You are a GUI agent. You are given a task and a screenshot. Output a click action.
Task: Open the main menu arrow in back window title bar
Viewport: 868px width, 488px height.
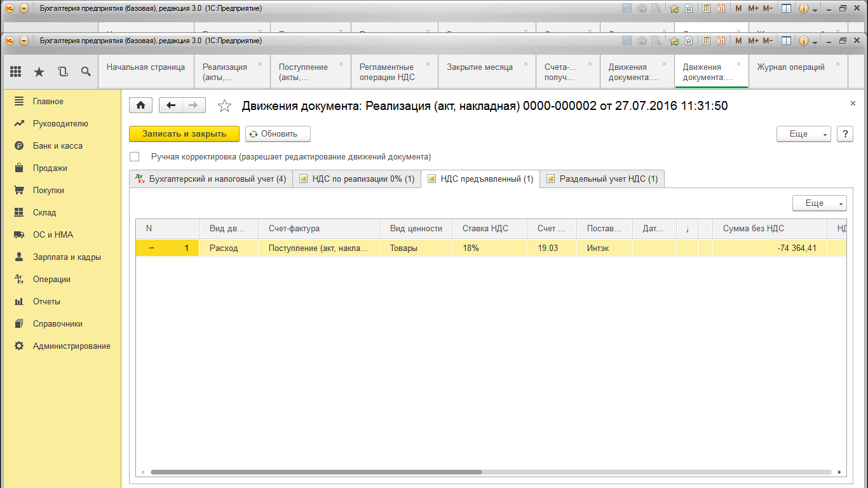coord(24,8)
